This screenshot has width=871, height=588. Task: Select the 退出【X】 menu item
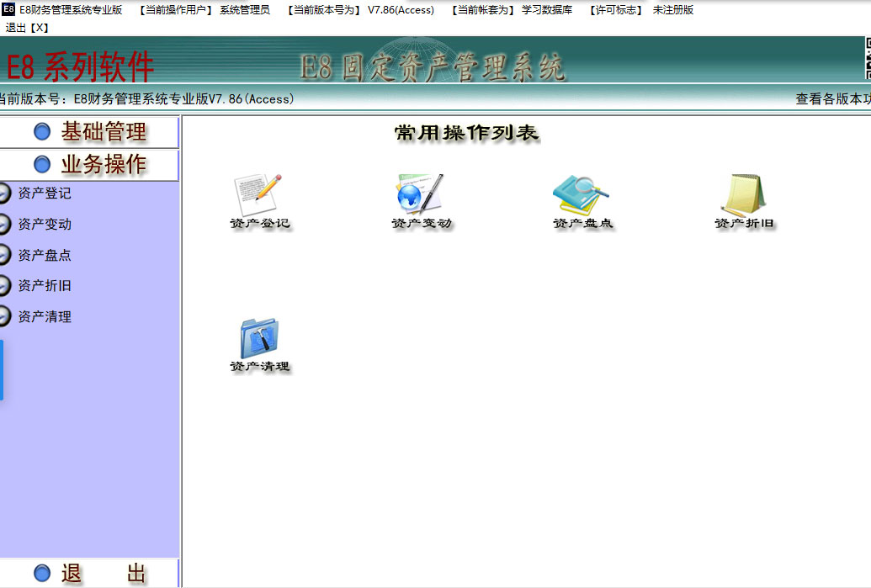point(27,28)
